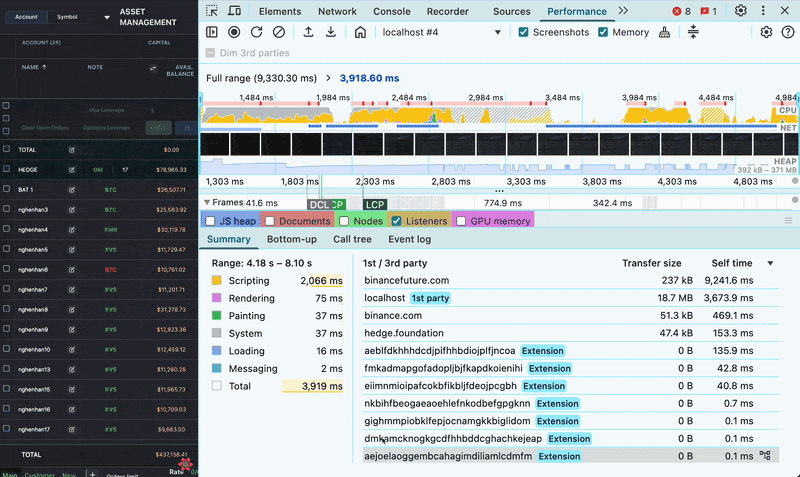Open the Recorder tab
Viewport: 800px width, 477px height.
(447, 11)
